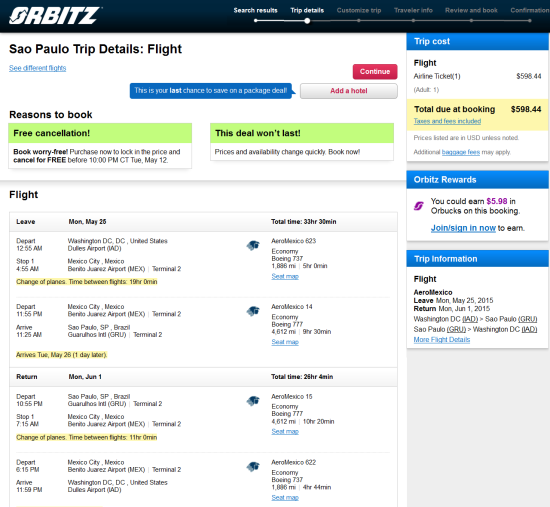
Task: Click the AeroMexico 622 airline icon
Action: (253, 467)
